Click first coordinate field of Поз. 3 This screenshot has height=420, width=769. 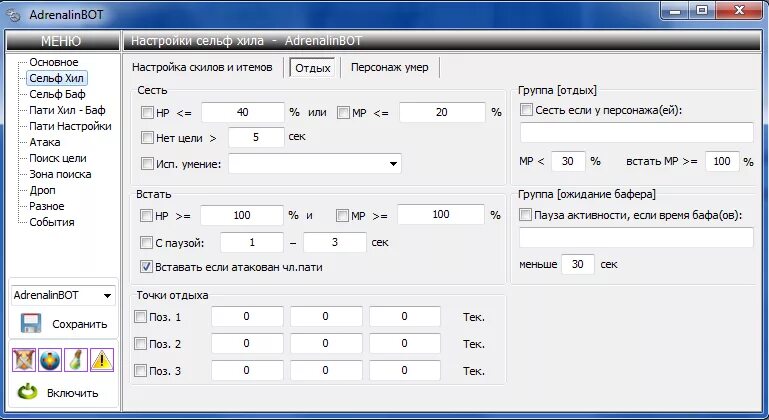point(247,370)
